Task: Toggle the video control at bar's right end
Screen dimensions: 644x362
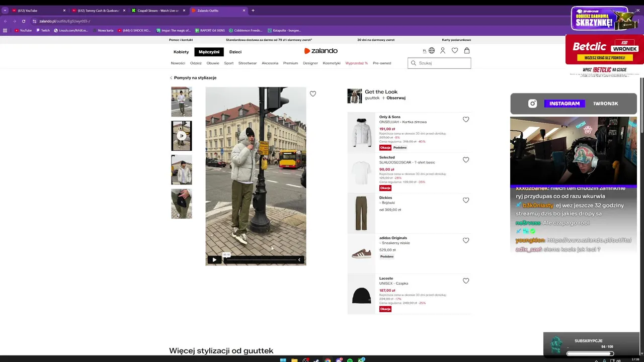Action: click(300, 260)
